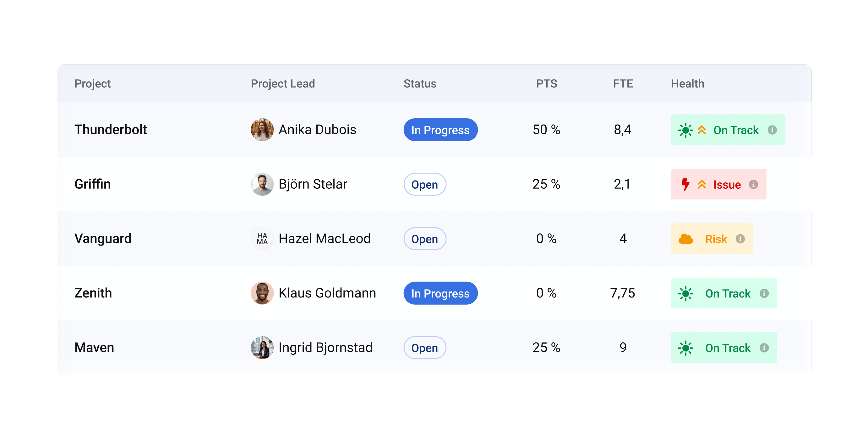Screen dimensions: 868x438
Task: Click the double chevron arrow in Griffin's badge
Action: click(x=701, y=185)
